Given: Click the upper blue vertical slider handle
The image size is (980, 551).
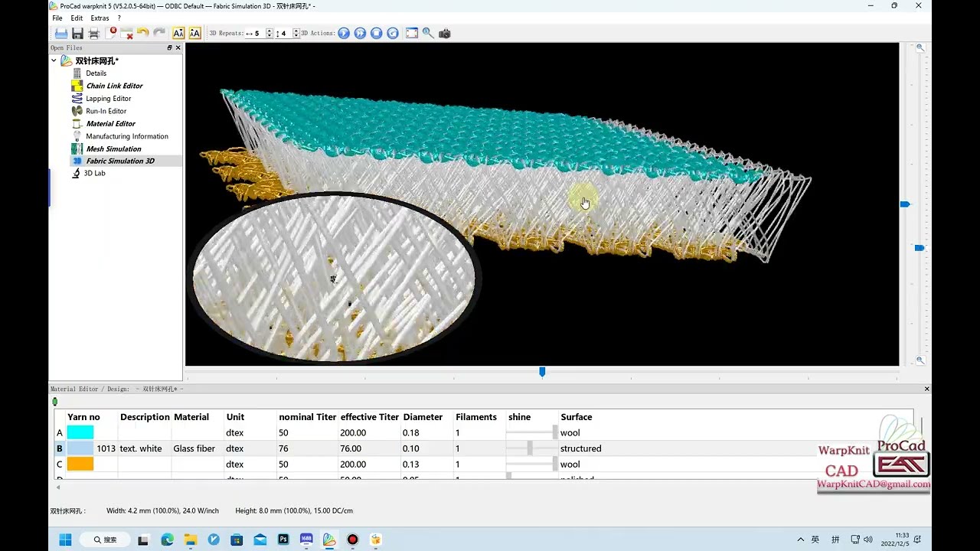Looking at the screenshot, I should [x=905, y=204].
